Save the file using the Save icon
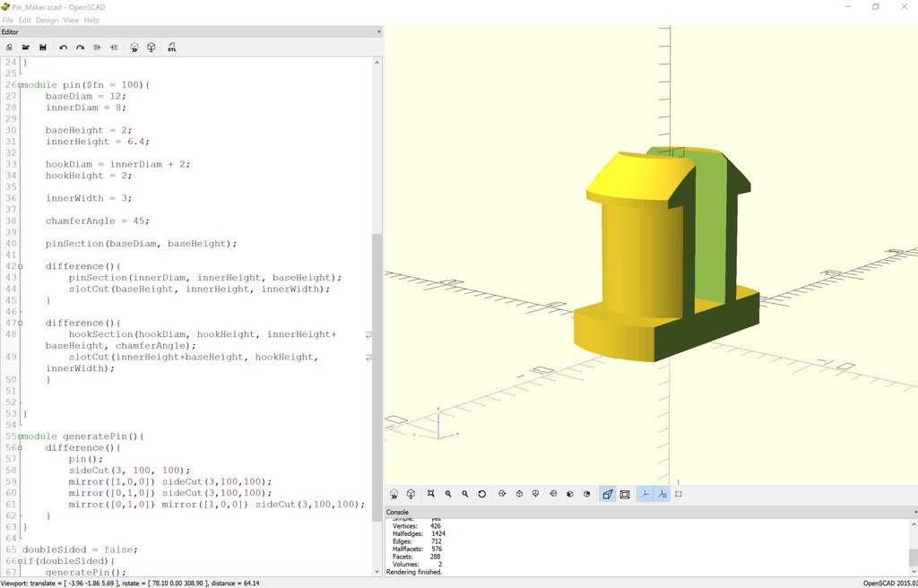The width and height of the screenshot is (918, 588). pos(43,47)
